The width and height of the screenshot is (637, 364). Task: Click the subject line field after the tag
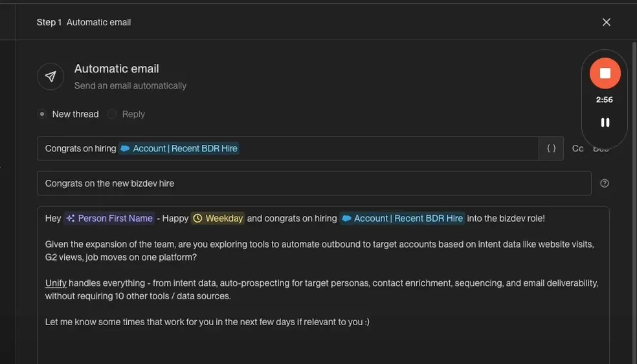point(388,149)
